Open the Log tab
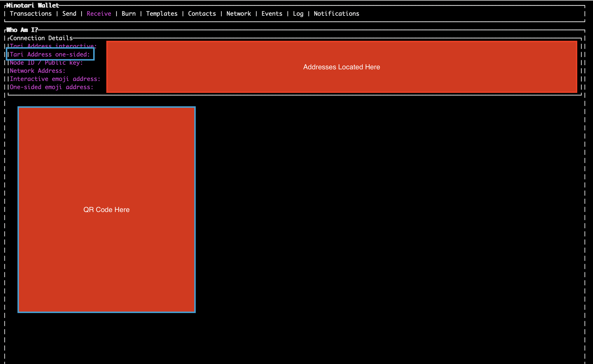Viewport: 593px width, 364px height. point(298,14)
